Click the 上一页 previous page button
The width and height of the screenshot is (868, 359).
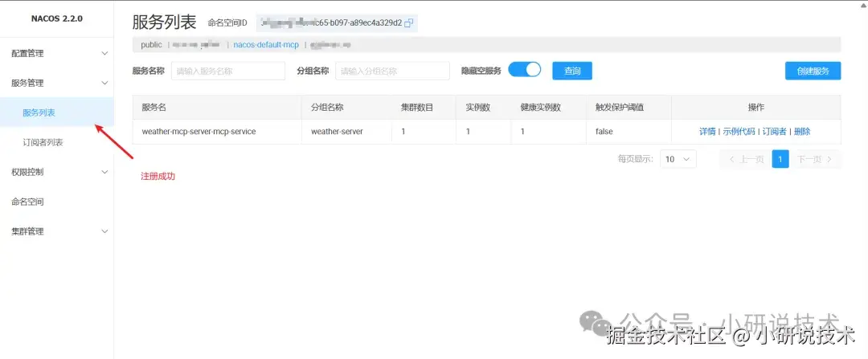pos(745,159)
